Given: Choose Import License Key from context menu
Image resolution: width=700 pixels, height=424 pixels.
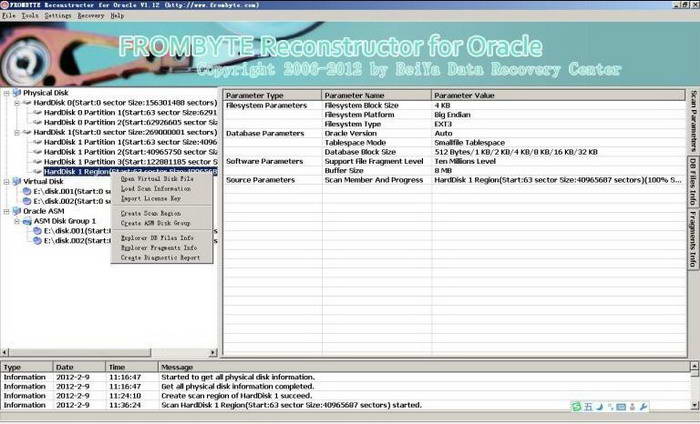Looking at the screenshot, I should click(x=151, y=199).
